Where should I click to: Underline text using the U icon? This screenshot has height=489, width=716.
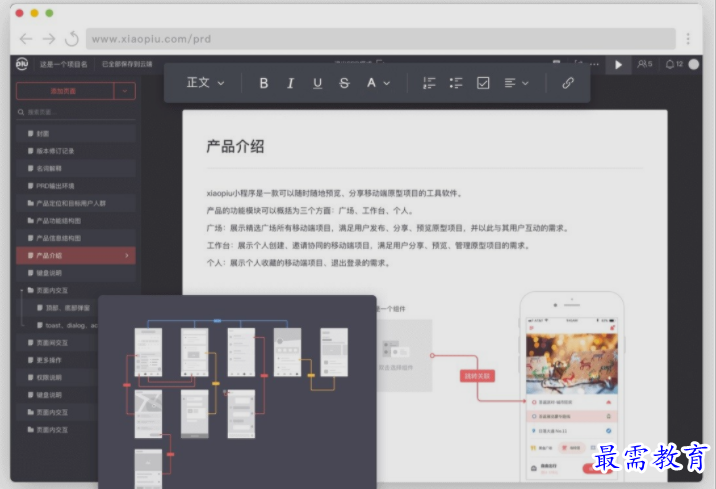(317, 83)
